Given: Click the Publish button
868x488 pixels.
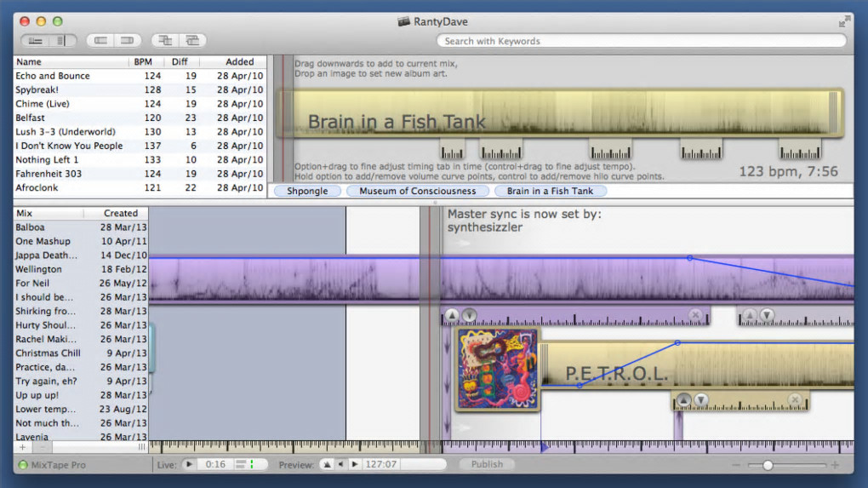Looking at the screenshot, I should 487,465.
